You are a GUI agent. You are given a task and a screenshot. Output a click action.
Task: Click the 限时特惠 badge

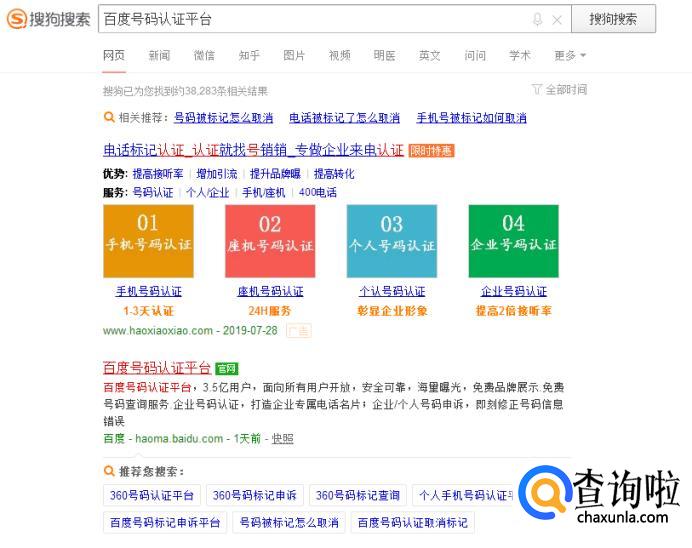click(x=431, y=151)
